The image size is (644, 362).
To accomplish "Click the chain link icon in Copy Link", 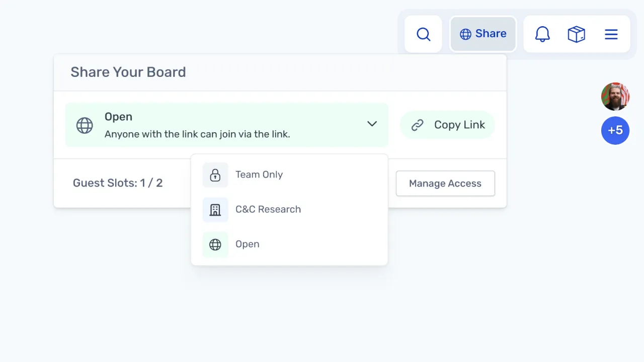I will [x=418, y=125].
